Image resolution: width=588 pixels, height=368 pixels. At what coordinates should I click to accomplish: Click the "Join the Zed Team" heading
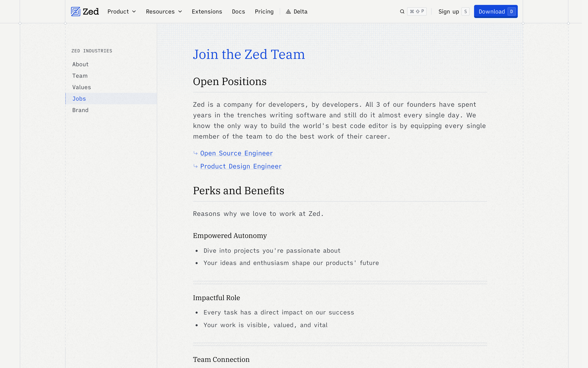click(x=249, y=54)
